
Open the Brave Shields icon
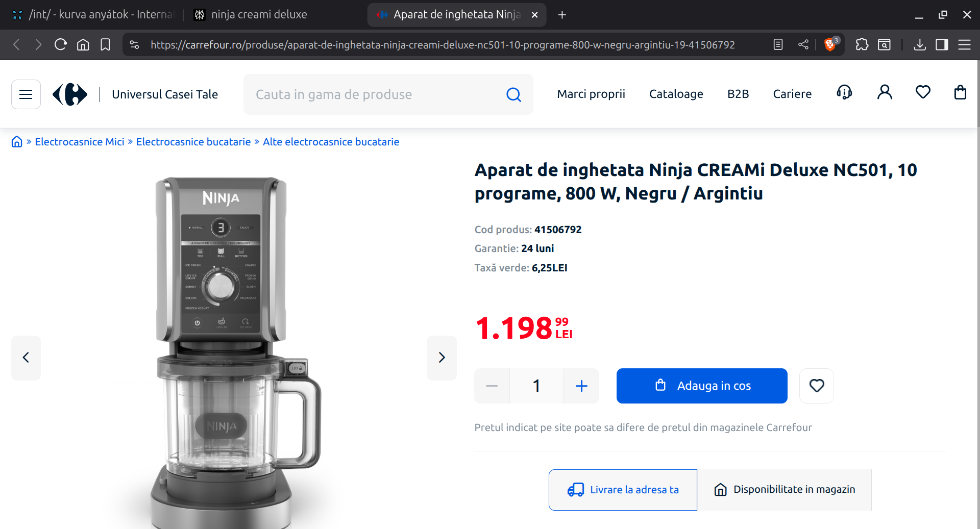(x=830, y=45)
